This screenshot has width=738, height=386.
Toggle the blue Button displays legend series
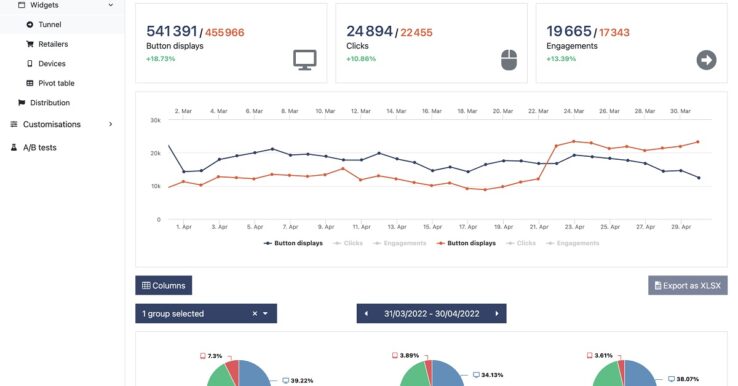click(293, 243)
